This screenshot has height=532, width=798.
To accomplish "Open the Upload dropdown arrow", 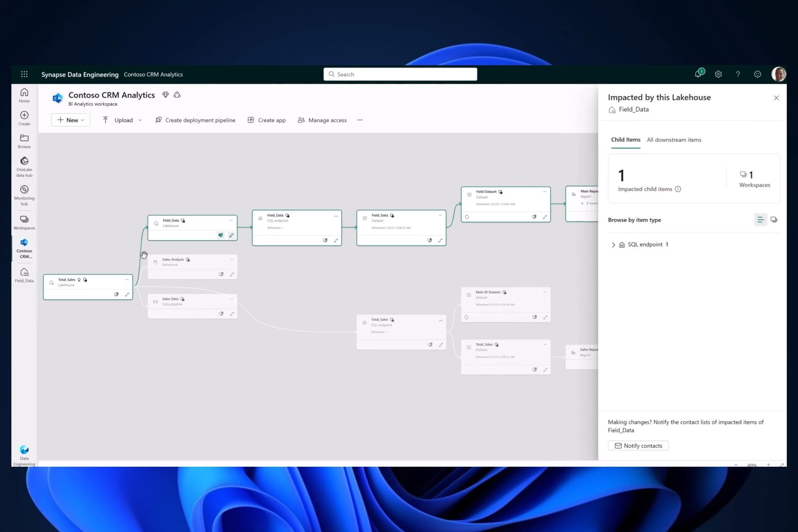I will pyautogui.click(x=140, y=120).
